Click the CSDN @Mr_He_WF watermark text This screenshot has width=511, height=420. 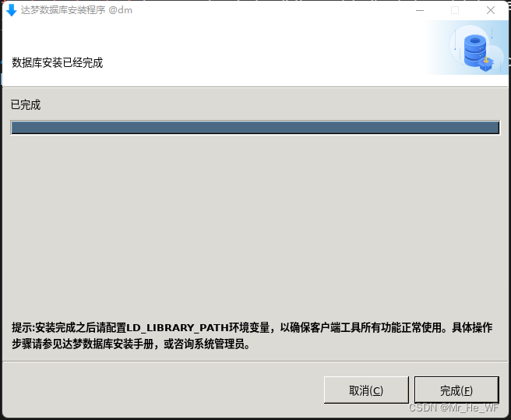pyautogui.click(x=453, y=408)
